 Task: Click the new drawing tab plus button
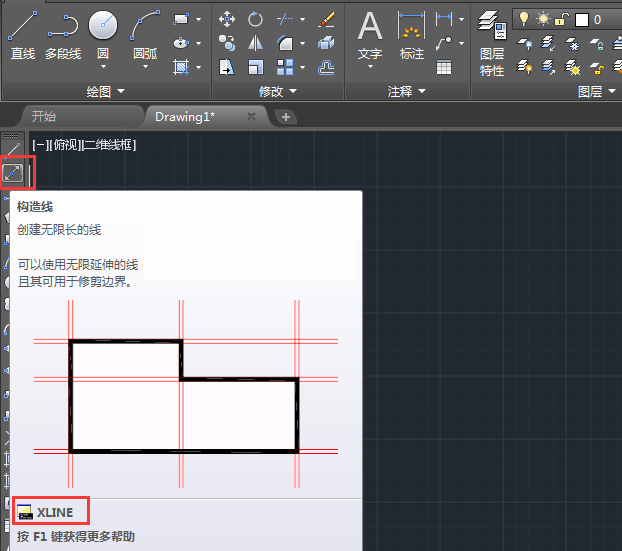(x=286, y=117)
